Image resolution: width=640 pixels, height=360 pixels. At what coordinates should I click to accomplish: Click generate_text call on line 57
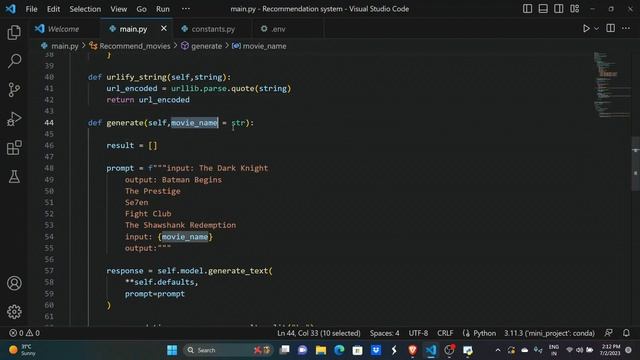pos(238,271)
